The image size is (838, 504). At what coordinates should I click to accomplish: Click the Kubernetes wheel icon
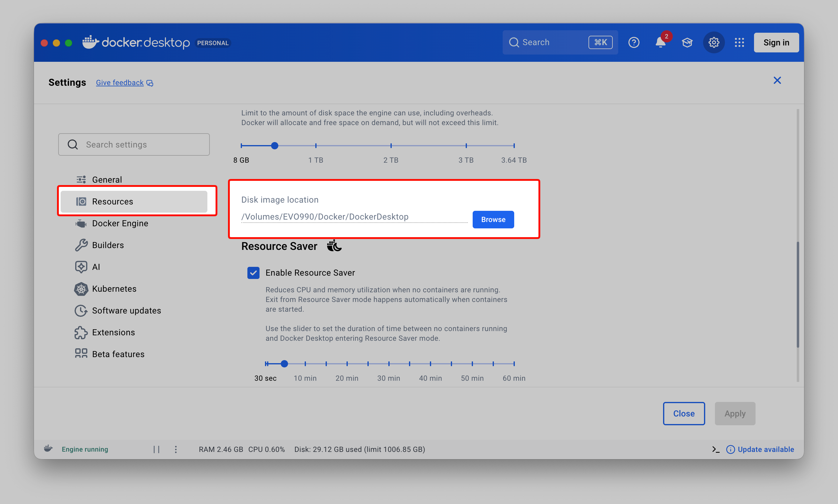coord(81,289)
